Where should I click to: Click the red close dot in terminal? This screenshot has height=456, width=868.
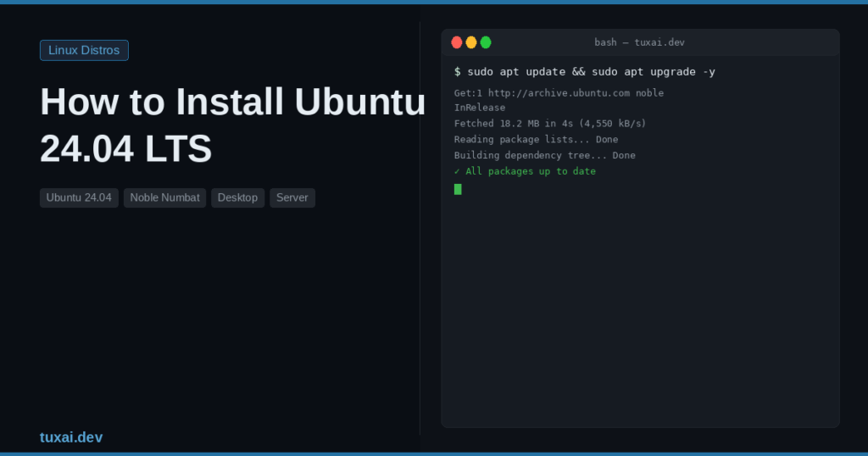[x=457, y=42]
